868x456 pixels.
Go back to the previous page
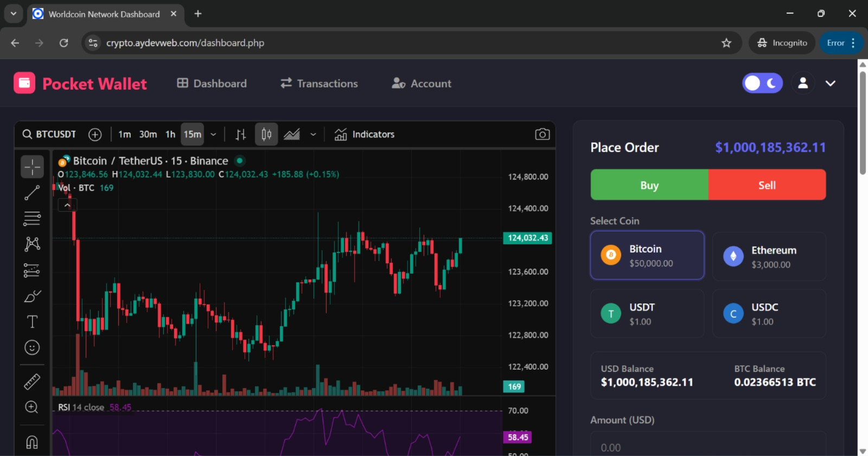15,43
